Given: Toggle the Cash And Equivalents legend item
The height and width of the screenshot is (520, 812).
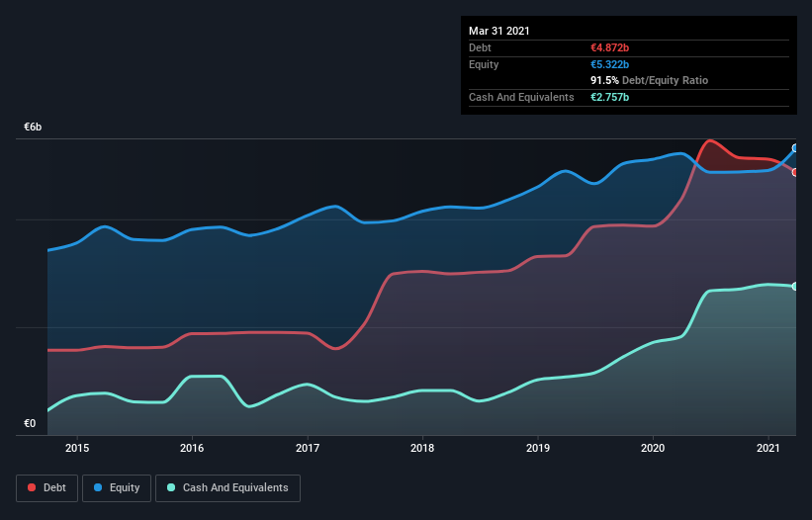Looking at the screenshot, I should coord(227,488).
